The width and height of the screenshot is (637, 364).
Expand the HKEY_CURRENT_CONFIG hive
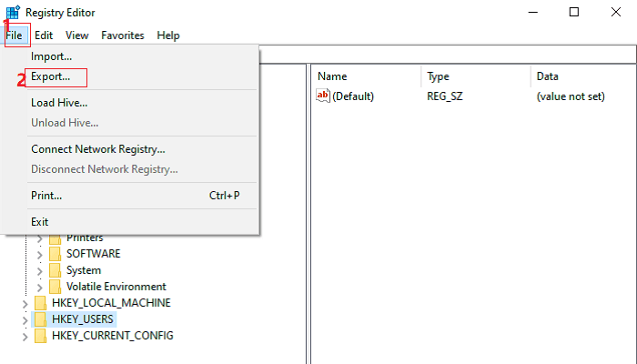[25, 338]
